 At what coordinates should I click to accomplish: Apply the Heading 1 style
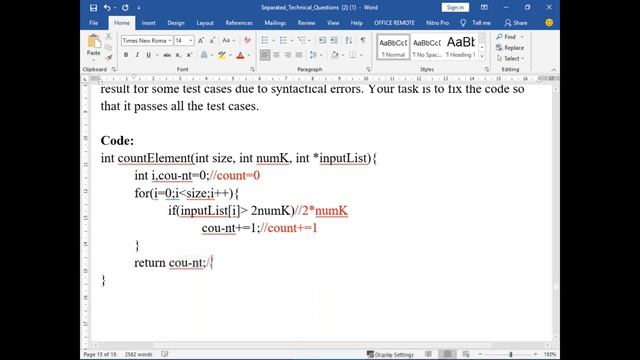point(460,47)
